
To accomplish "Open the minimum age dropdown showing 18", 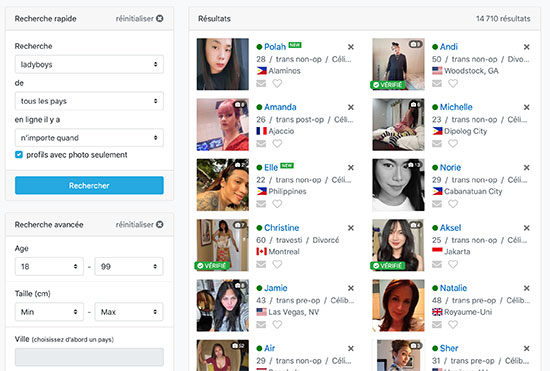I will pyautogui.click(x=49, y=267).
